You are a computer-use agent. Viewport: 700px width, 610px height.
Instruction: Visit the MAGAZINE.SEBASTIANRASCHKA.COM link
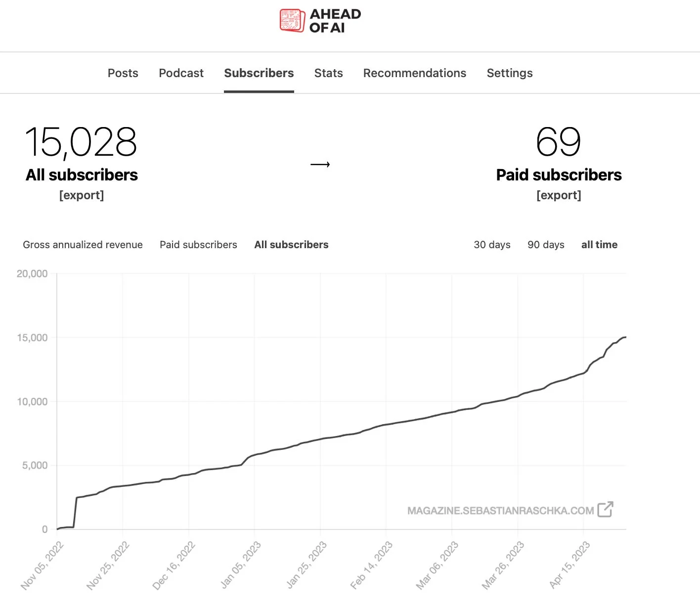point(500,511)
